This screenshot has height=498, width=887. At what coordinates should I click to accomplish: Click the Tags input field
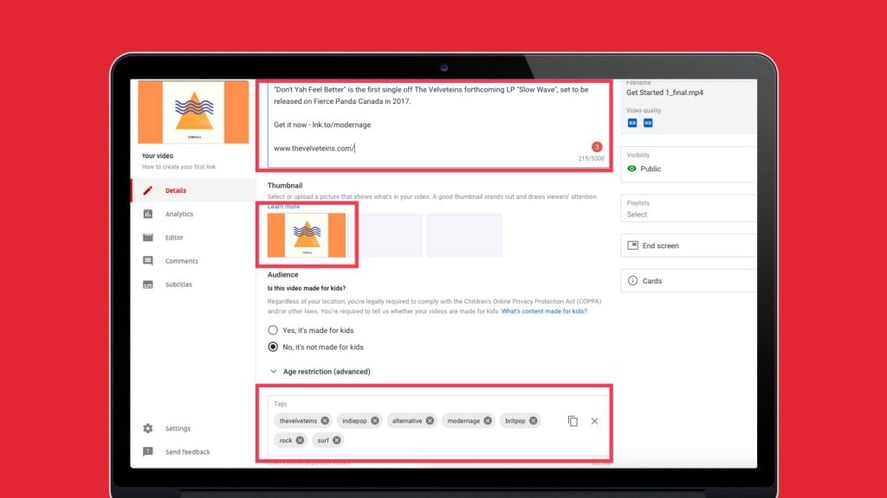tap(436, 425)
